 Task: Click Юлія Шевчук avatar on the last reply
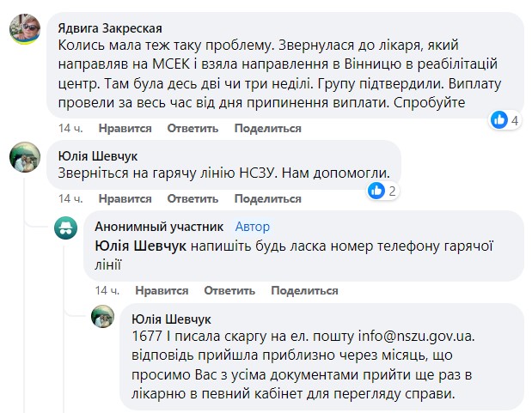pyautogui.click(x=103, y=316)
